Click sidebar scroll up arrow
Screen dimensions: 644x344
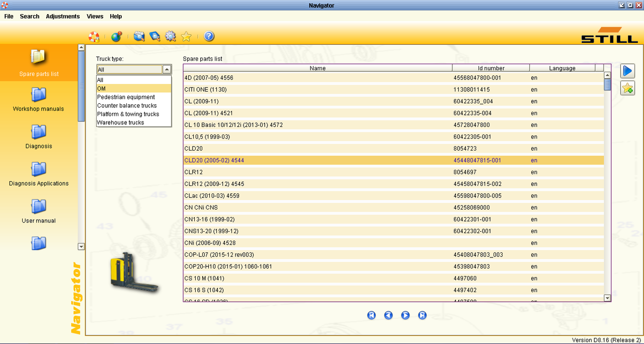82,47
